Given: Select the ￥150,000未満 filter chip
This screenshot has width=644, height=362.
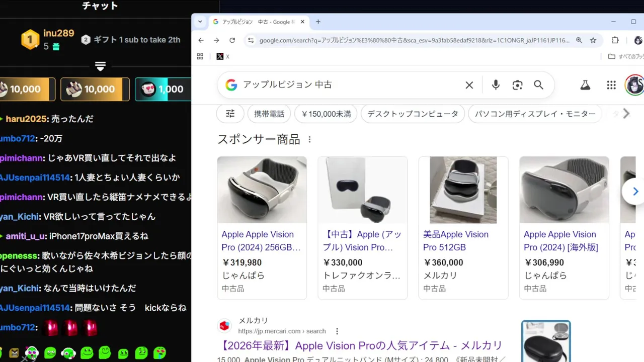Looking at the screenshot, I should click(x=326, y=114).
